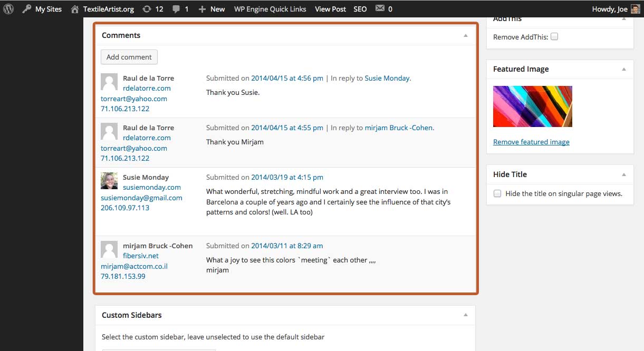Collapse the AddThis panel
This screenshot has height=351, width=644.
tap(624, 19)
